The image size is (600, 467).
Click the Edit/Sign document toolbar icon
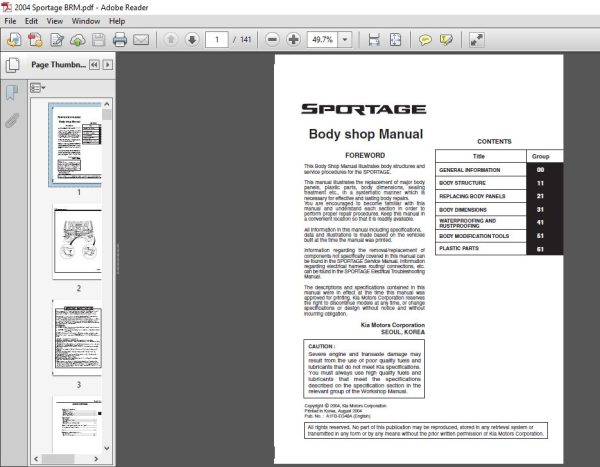pyautogui.click(x=57, y=39)
